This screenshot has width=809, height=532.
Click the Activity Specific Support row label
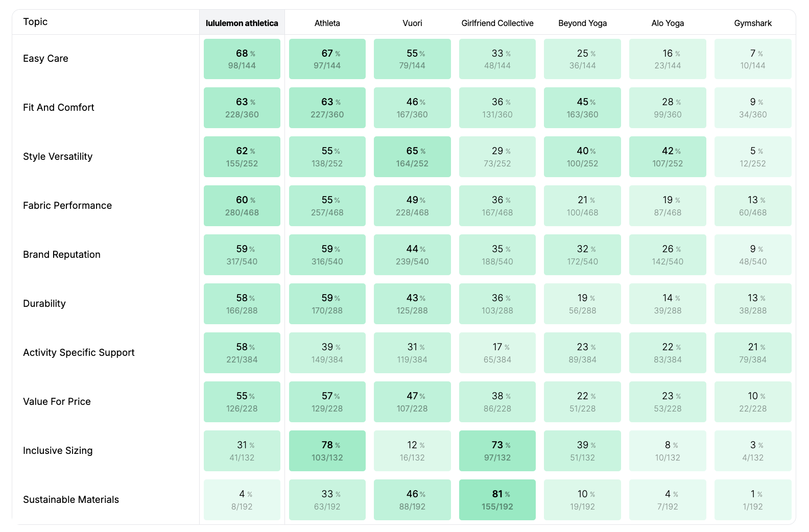(79, 352)
